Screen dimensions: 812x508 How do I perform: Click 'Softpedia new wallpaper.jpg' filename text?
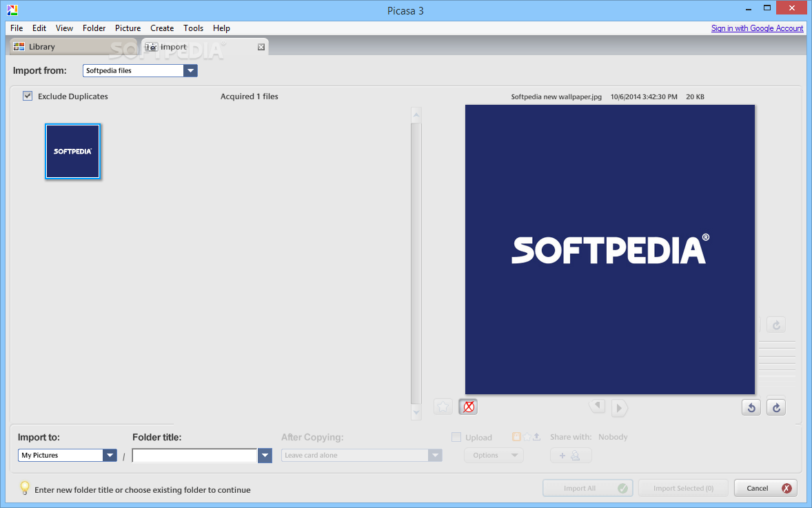[x=556, y=96]
